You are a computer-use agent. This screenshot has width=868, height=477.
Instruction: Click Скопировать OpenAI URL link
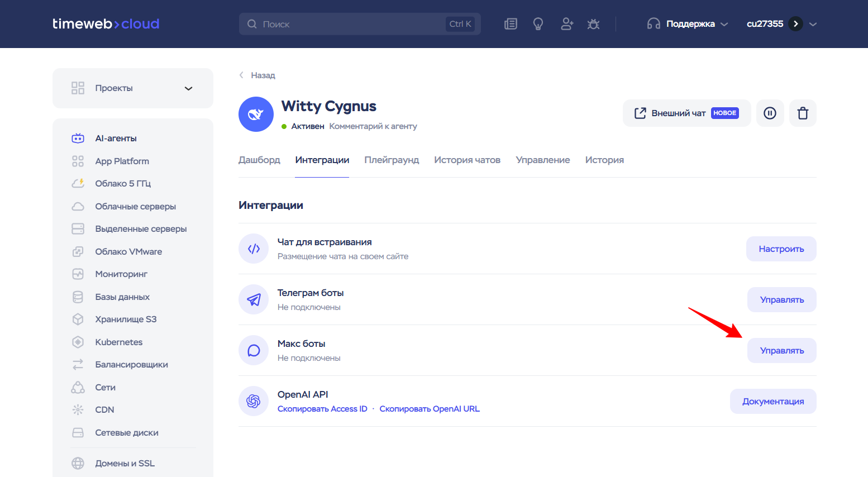pyautogui.click(x=430, y=409)
